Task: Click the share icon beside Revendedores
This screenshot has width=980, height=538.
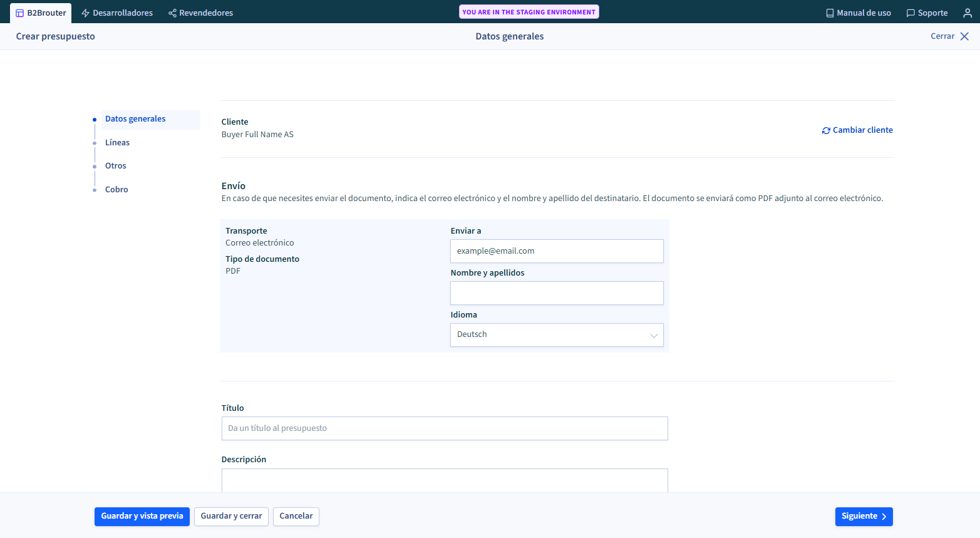Action: pyautogui.click(x=172, y=12)
